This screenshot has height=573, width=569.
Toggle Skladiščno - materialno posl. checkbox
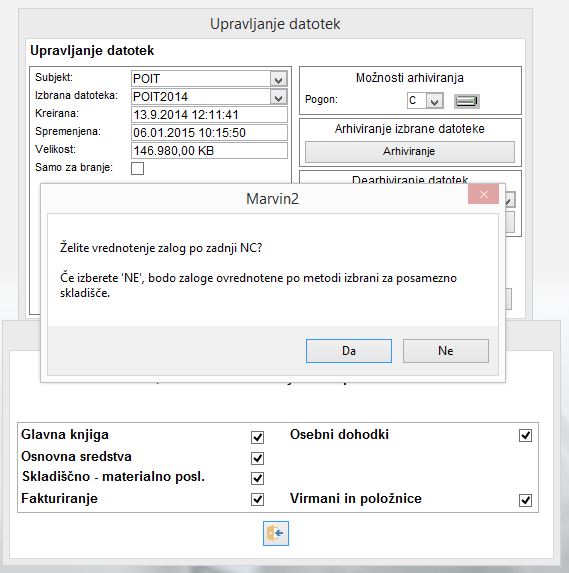[258, 478]
